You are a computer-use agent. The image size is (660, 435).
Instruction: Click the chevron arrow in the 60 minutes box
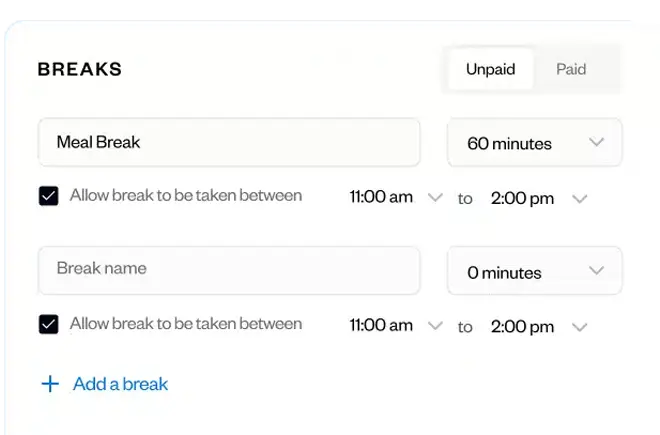(x=596, y=142)
